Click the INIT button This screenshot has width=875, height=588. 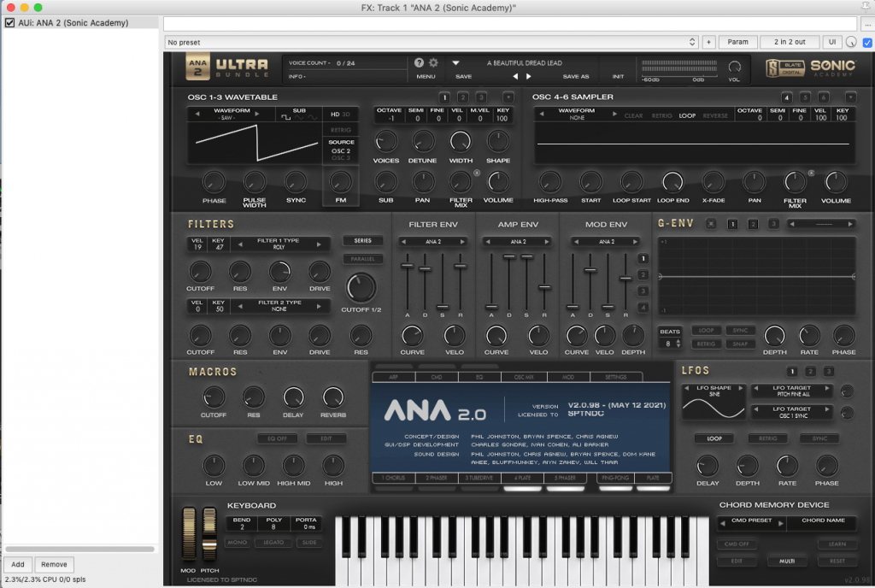pyautogui.click(x=619, y=76)
